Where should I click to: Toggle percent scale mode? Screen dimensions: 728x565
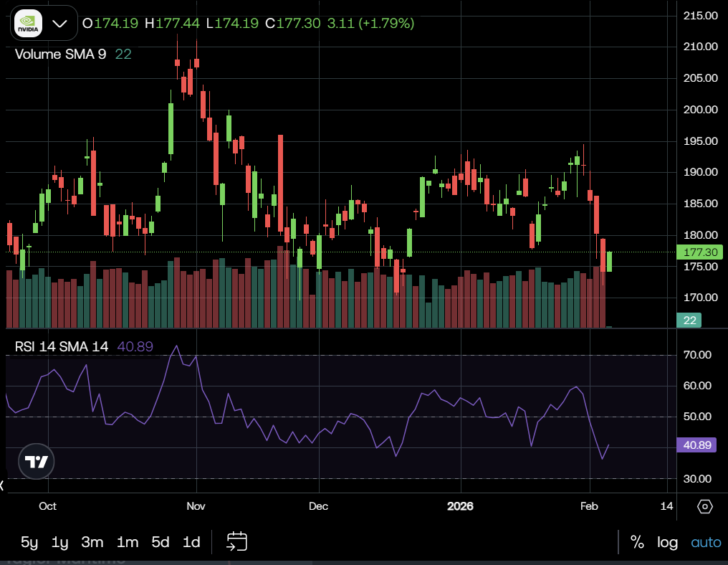click(x=637, y=542)
